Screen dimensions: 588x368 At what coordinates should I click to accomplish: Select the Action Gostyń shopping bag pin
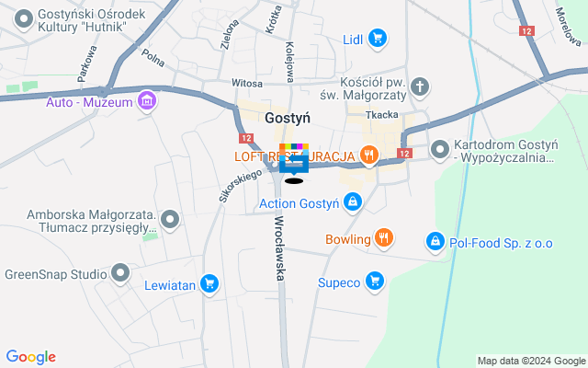[x=353, y=202]
